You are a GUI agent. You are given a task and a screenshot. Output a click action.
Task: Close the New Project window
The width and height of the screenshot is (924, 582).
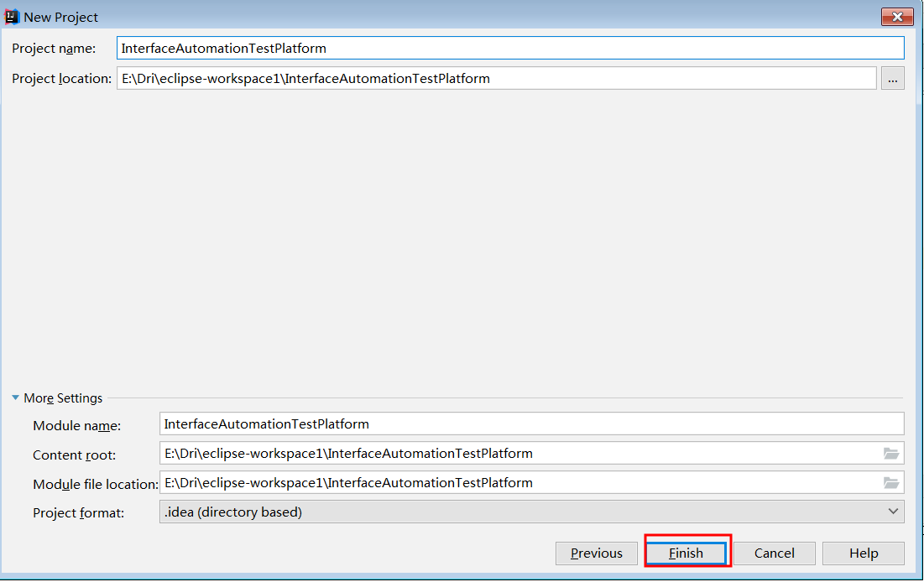click(897, 17)
